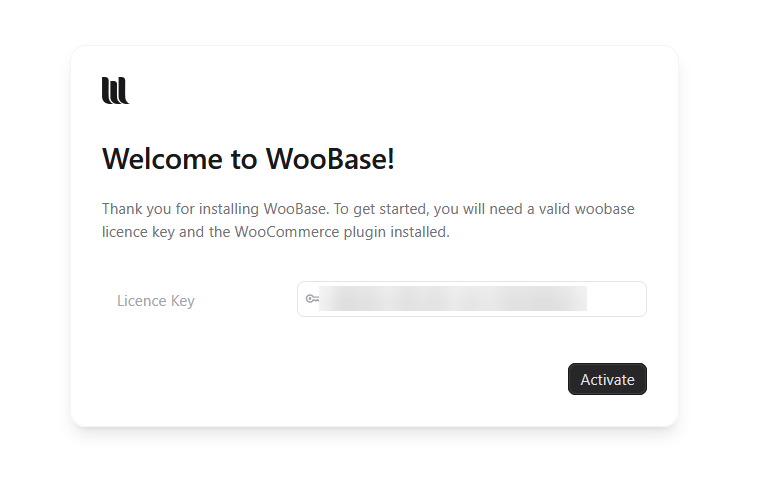Viewport: 773px width, 487px height.
Task: Click the WooBase logo icon
Action: (115, 90)
